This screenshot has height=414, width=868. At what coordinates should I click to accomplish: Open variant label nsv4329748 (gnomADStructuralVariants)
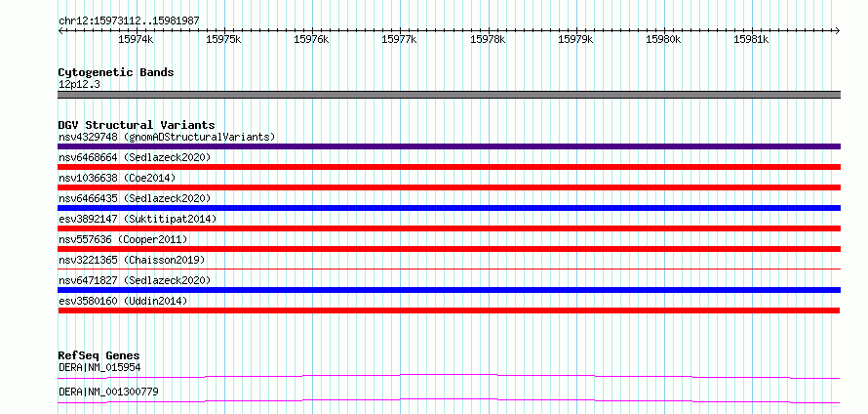click(x=167, y=137)
